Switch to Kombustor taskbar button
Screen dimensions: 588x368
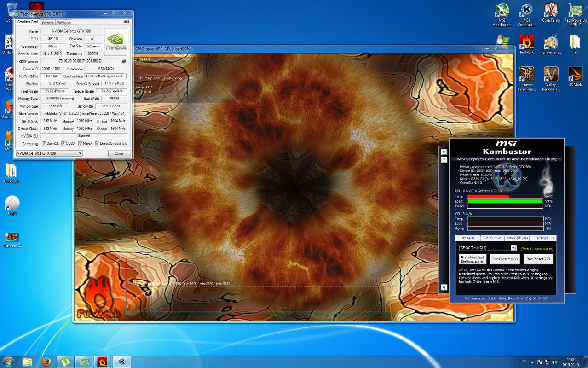click(122, 362)
